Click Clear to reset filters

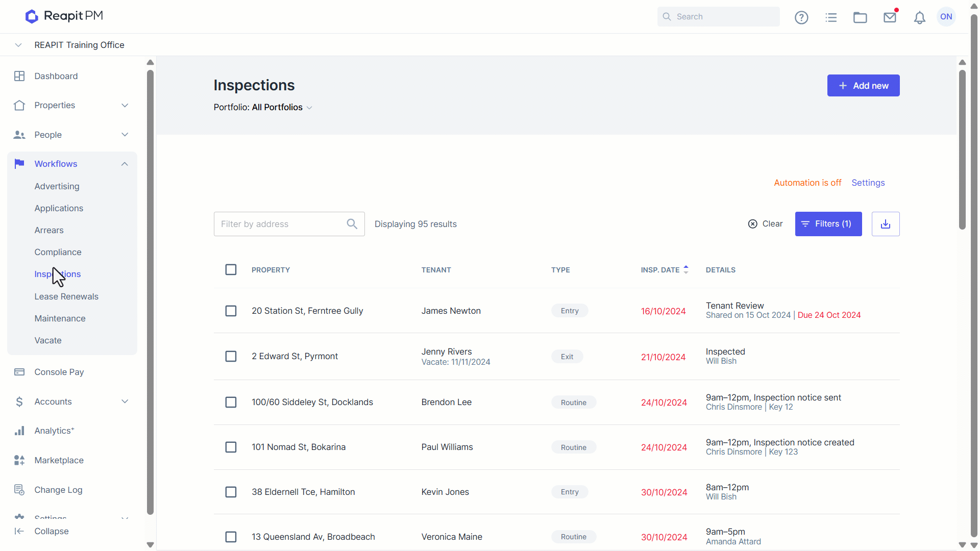pos(765,224)
